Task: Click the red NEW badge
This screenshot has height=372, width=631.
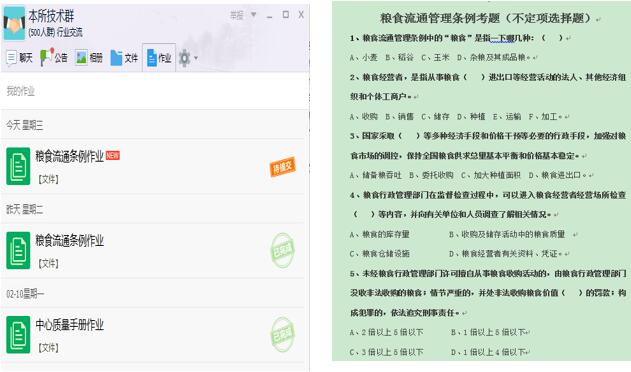Action: point(113,155)
